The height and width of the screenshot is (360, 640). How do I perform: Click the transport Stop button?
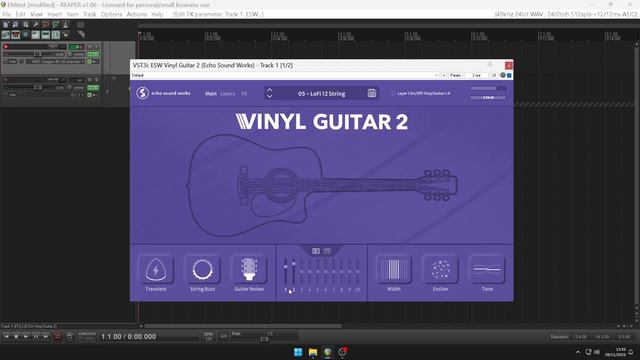click(x=16, y=336)
